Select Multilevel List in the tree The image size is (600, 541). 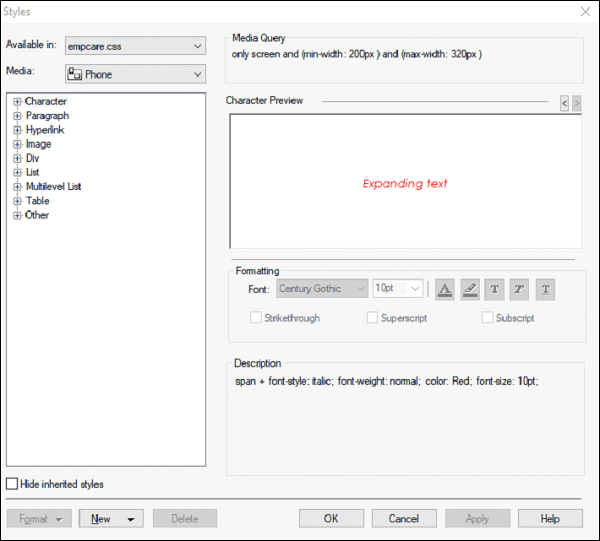tap(53, 187)
